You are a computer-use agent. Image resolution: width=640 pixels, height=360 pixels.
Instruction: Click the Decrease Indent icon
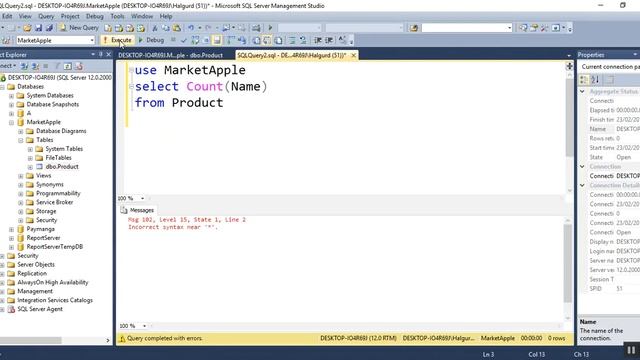[318, 40]
